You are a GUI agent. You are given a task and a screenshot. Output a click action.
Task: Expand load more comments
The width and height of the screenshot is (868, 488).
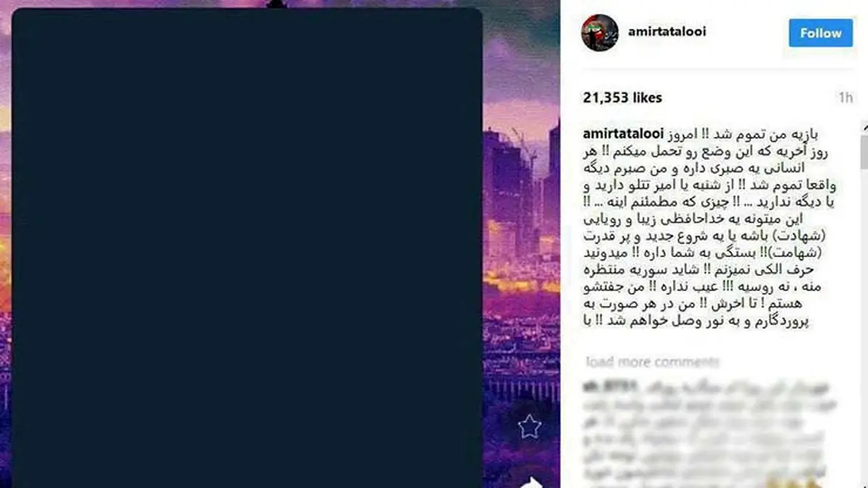652,361
